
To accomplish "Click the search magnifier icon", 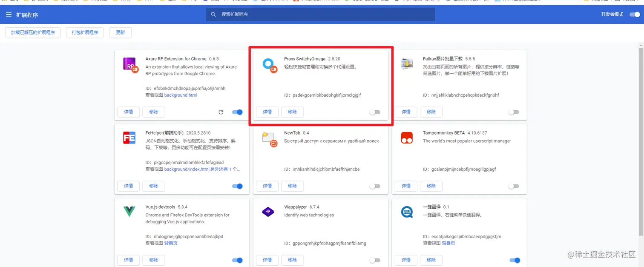I will tap(213, 14).
